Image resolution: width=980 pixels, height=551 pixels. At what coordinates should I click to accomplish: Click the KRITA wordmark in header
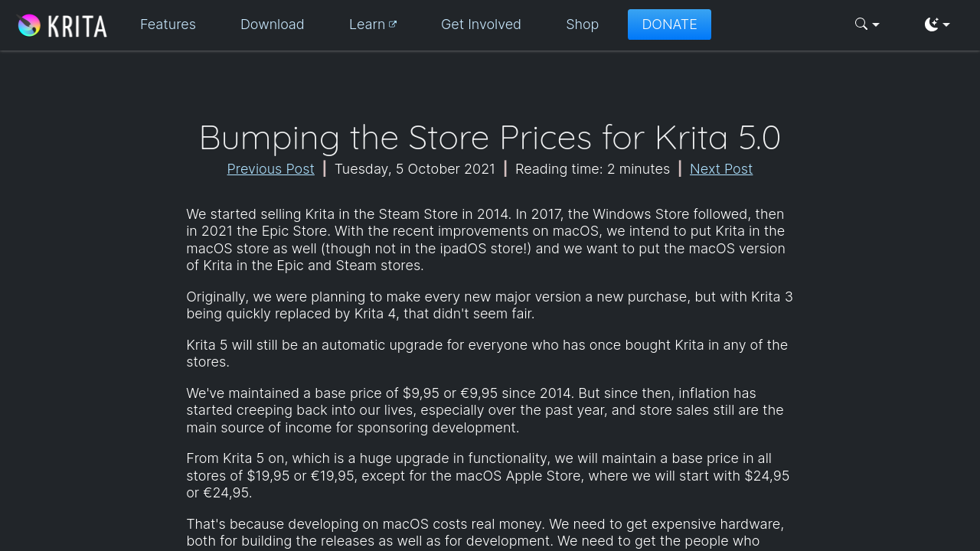(77, 26)
